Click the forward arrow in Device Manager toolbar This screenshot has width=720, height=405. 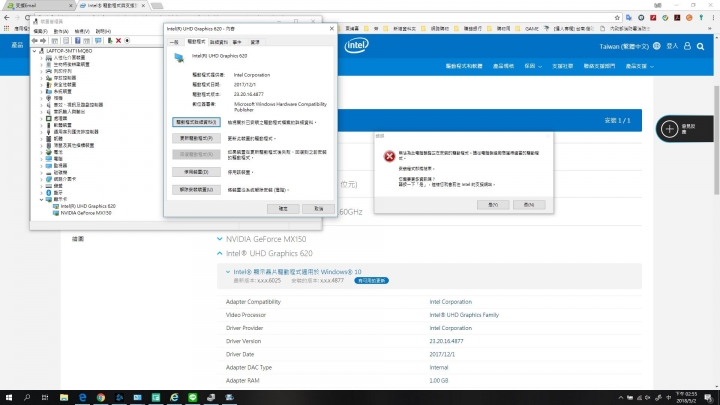coord(43,41)
